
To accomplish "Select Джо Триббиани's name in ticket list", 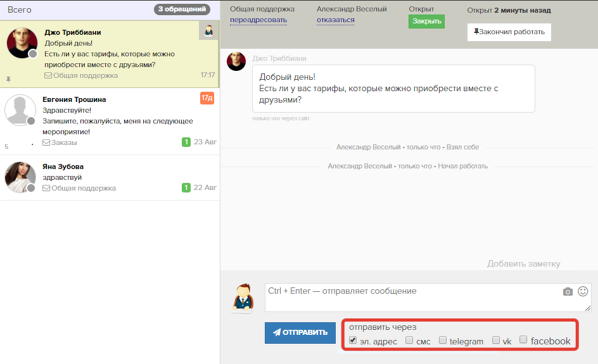I will coord(72,32).
